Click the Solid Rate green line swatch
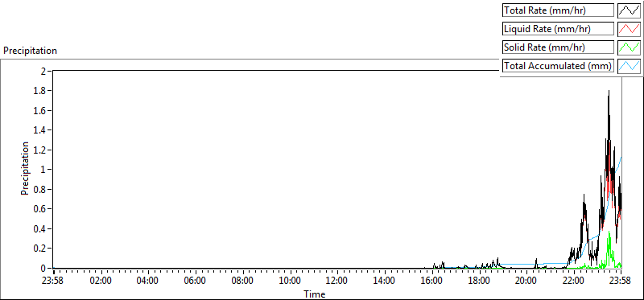Image resolution: width=644 pixels, height=300 pixels. pos(630,47)
